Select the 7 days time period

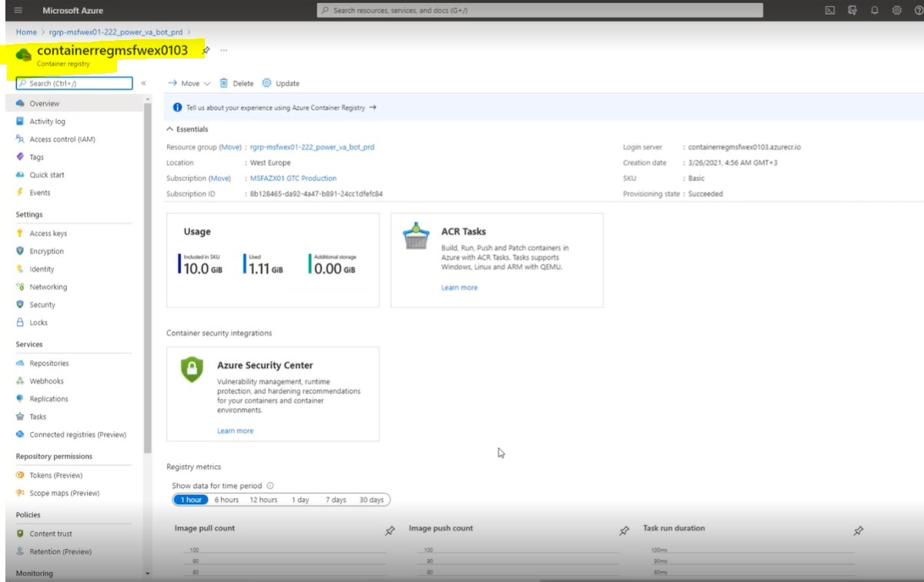336,500
